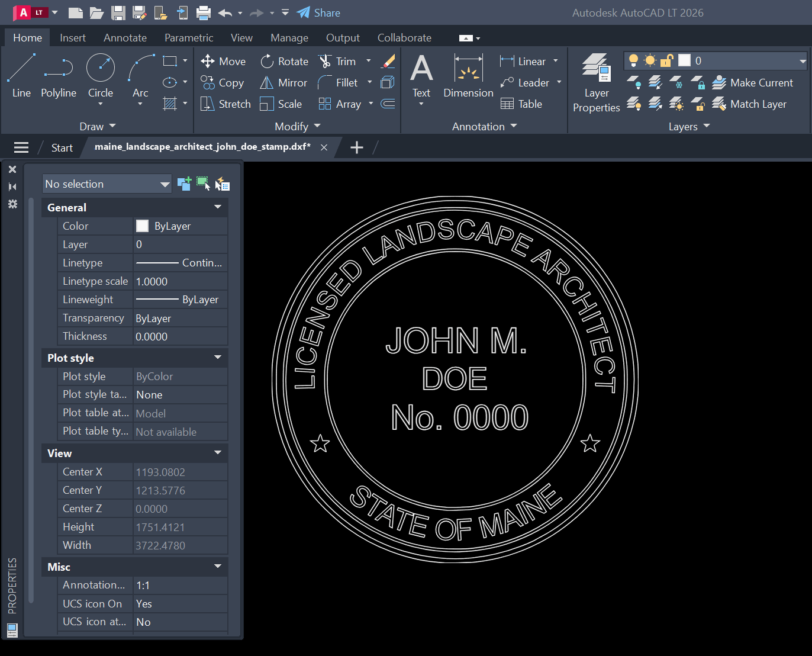Switch to the Annotate ribbon tab
Viewport: 812px width, 656px height.
tap(125, 38)
